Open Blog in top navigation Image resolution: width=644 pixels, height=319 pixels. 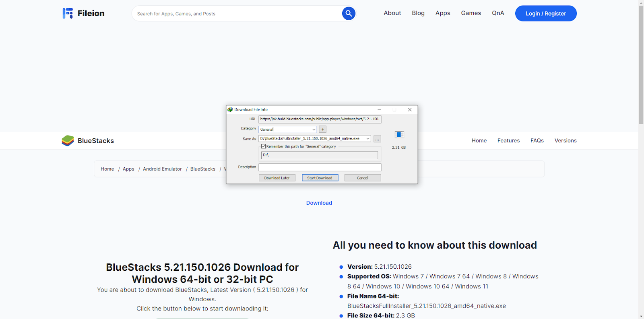coord(418,13)
